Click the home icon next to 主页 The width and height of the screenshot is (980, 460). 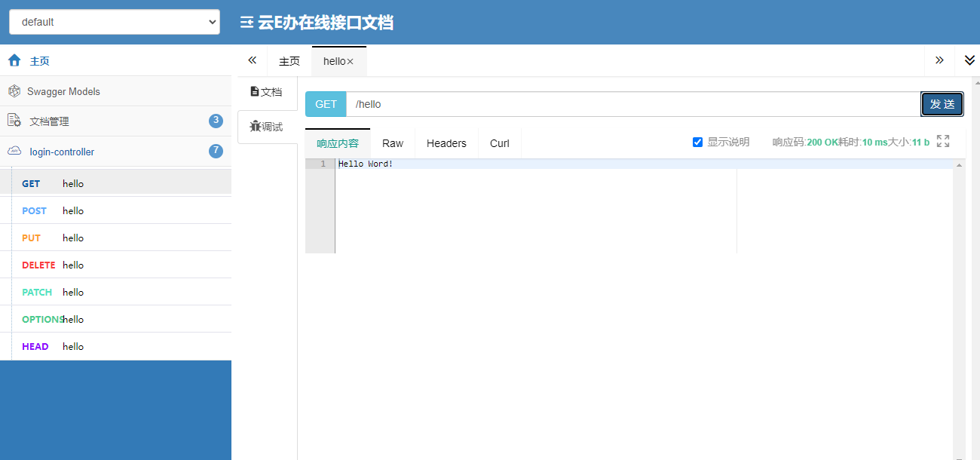pos(14,61)
